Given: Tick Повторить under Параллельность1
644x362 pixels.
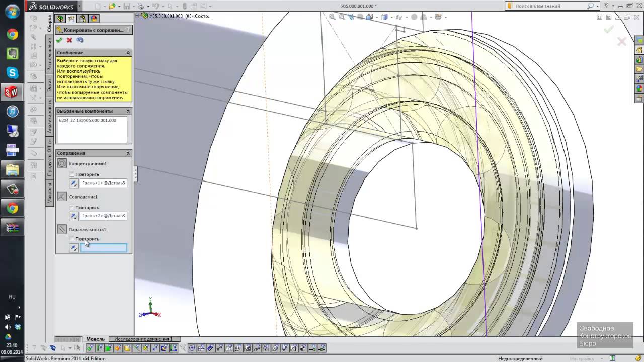Looking at the screenshot, I should pyautogui.click(x=72, y=239).
